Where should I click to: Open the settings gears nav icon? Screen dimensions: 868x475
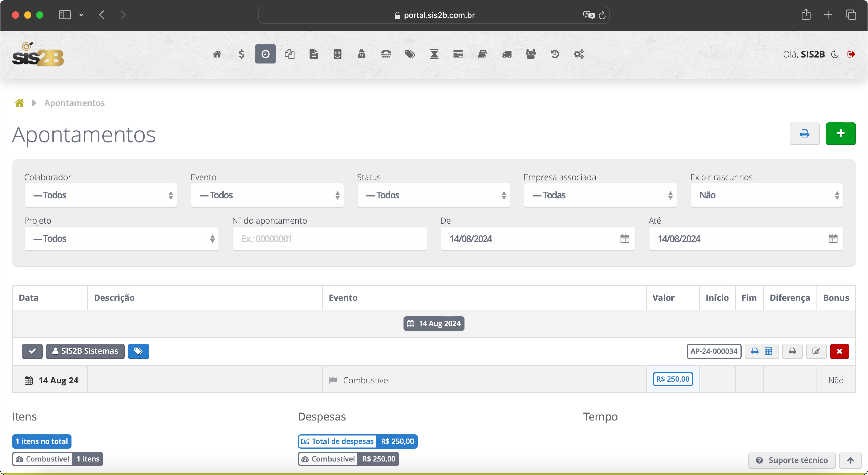[x=579, y=54]
